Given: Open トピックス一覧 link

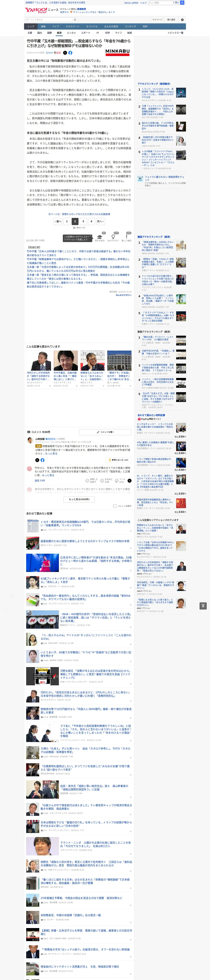Looking at the screenshot, I should tap(175, 33).
